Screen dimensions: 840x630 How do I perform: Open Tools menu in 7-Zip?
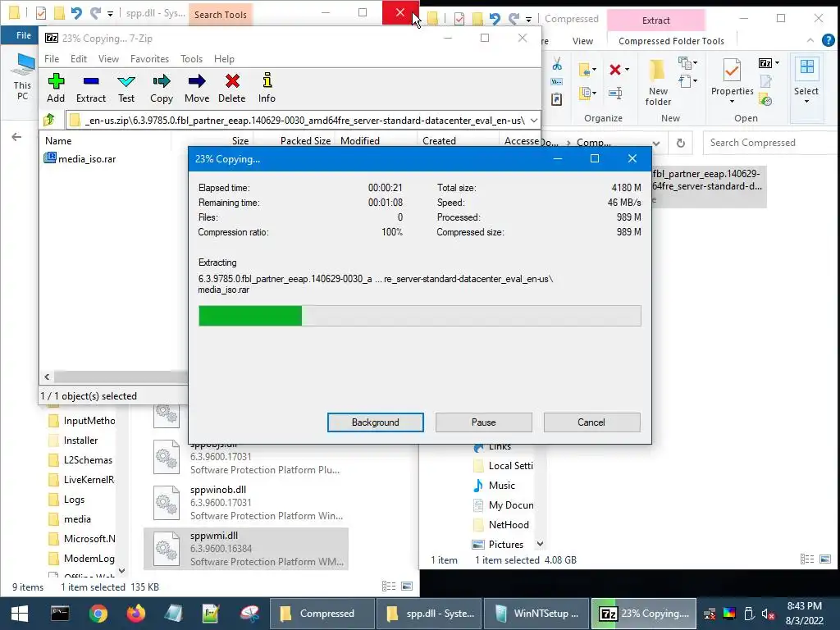(x=191, y=59)
